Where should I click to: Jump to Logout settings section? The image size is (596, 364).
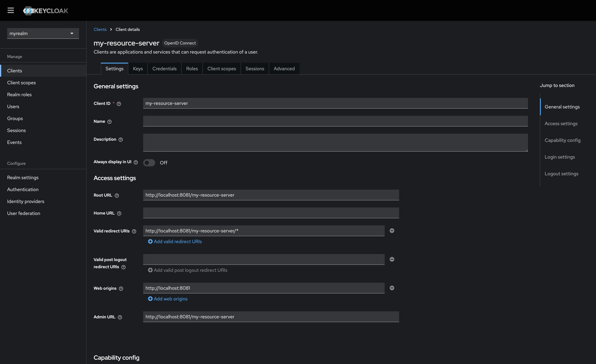(x=561, y=174)
